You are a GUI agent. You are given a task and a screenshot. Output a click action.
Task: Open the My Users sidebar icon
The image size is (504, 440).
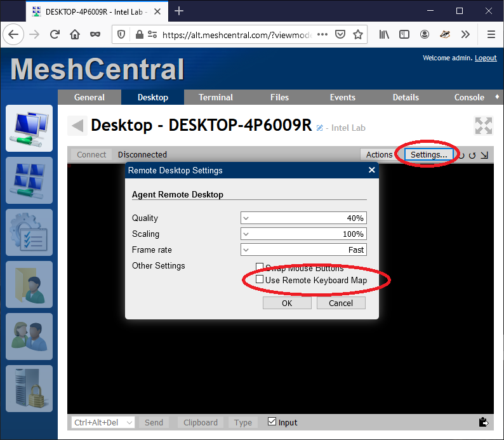click(29, 337)
